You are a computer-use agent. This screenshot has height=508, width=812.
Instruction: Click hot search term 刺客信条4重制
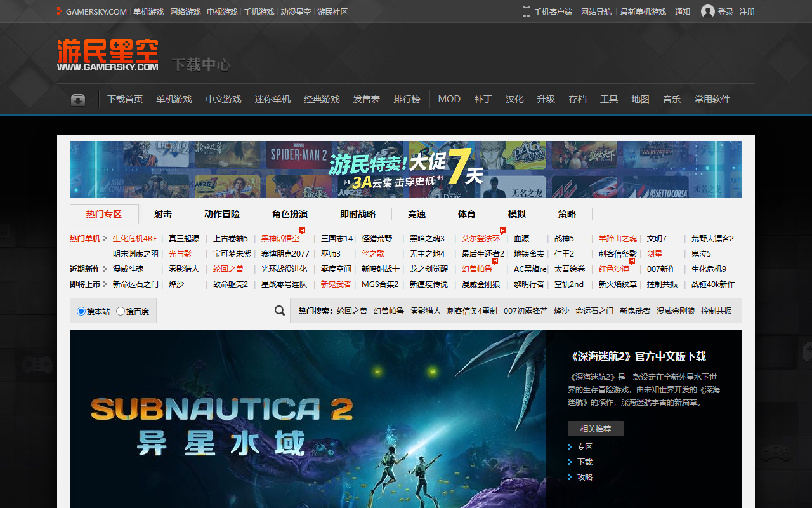click(472, 311)
